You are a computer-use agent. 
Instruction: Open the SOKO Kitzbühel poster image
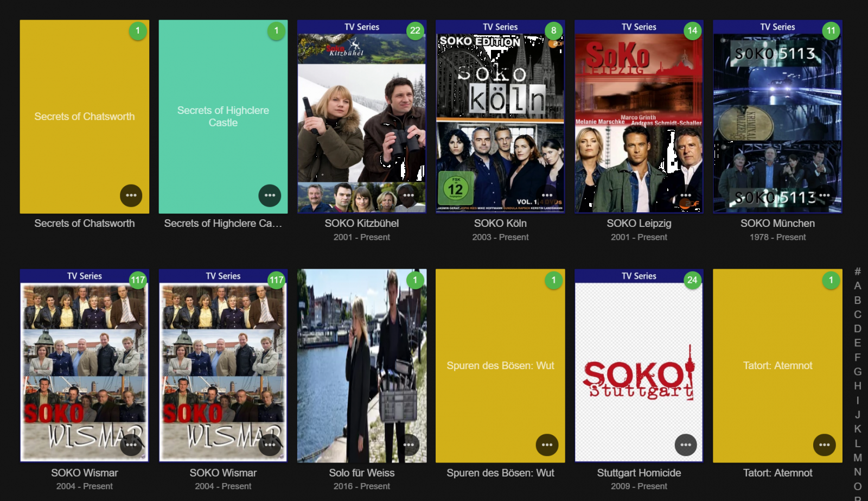362,117
